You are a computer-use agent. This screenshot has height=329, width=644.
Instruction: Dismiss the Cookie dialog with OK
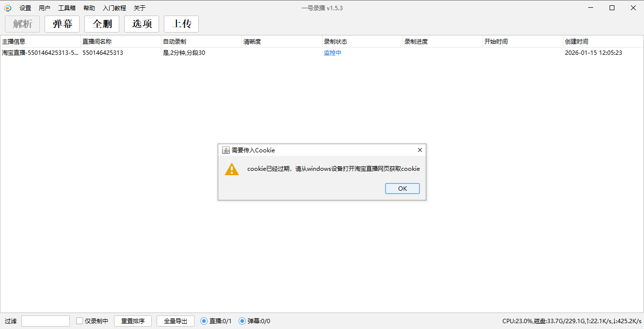[x=402, y=188]
